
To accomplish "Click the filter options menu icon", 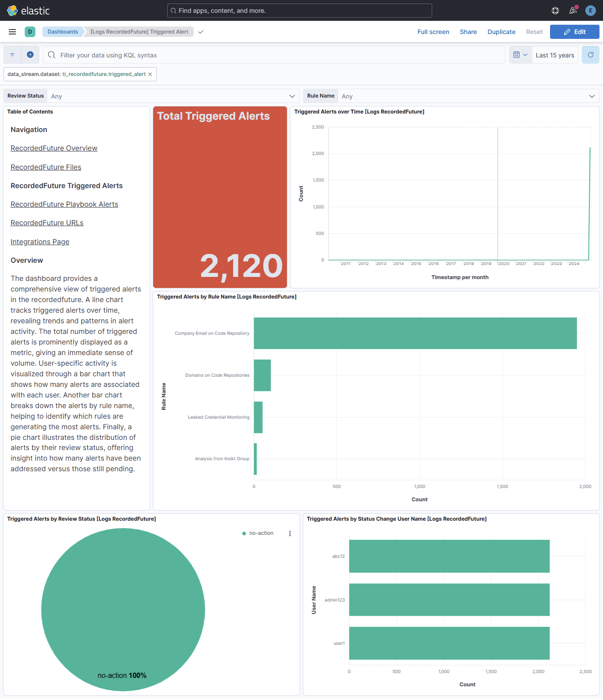I will coord(12,55).
